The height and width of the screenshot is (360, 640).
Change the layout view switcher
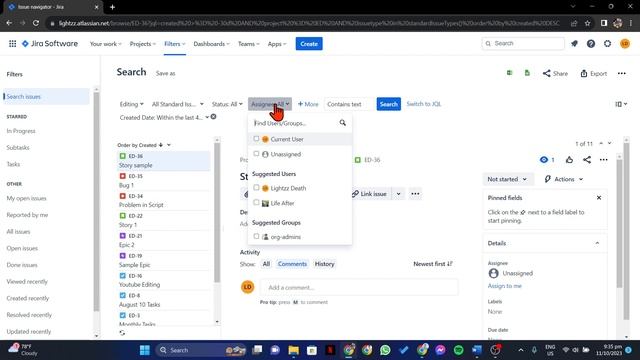tap(621, 104)
